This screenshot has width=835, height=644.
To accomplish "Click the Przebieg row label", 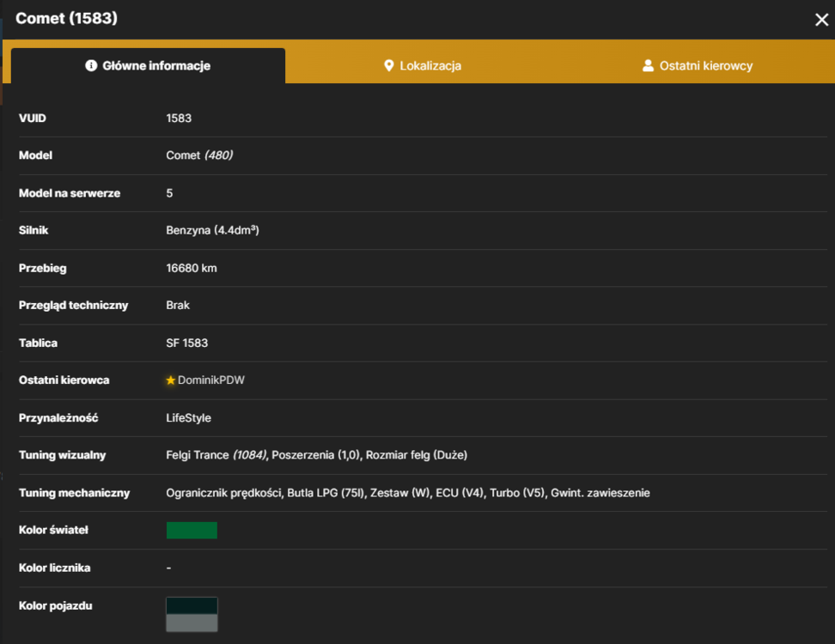I will [x=43, y=268].
